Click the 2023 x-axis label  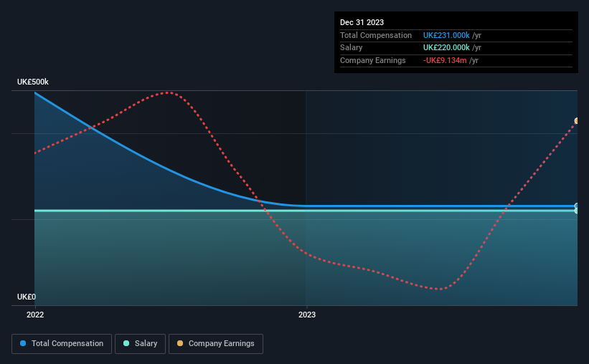pyautogui.click(x=307, y=315)
